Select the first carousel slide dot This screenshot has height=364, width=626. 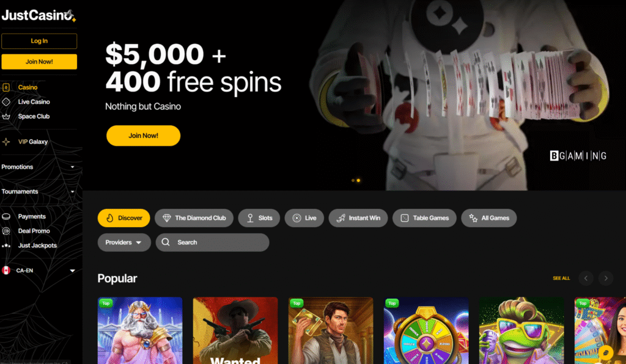353,181
